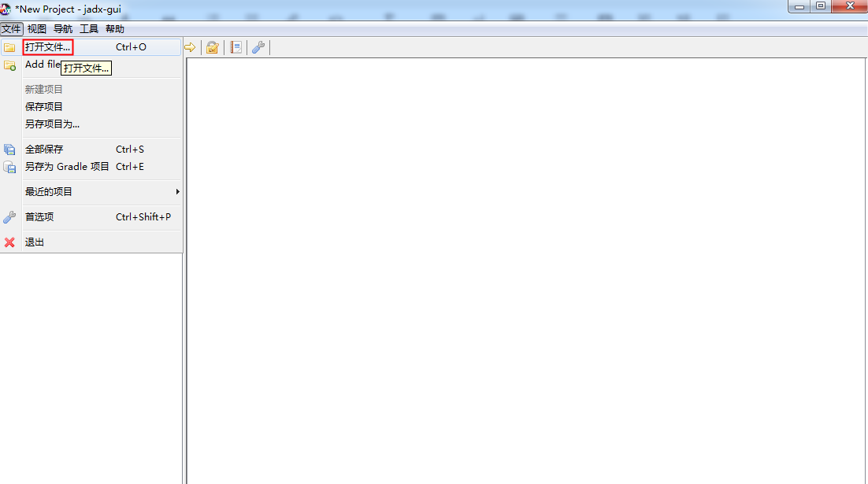Click the Gradle project export icon
Screen dimensions: 868x484
point(10,166)
